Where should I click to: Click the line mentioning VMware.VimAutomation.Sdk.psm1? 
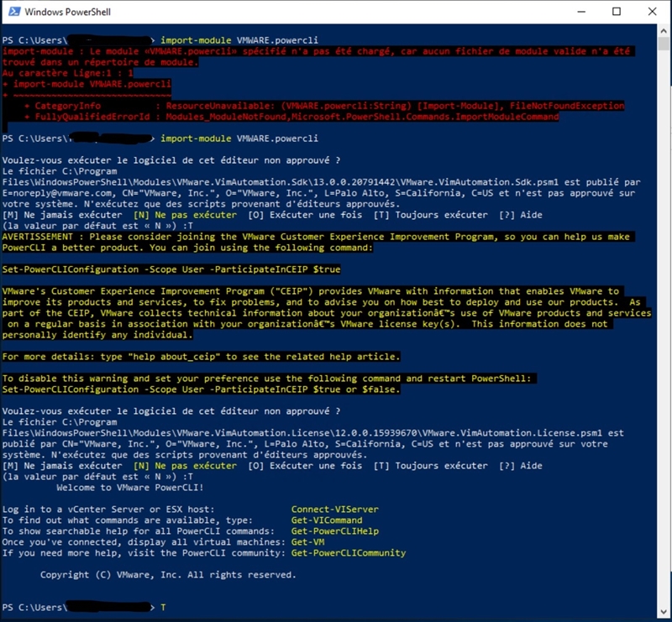pyautogui.click(x=322, y=182)
